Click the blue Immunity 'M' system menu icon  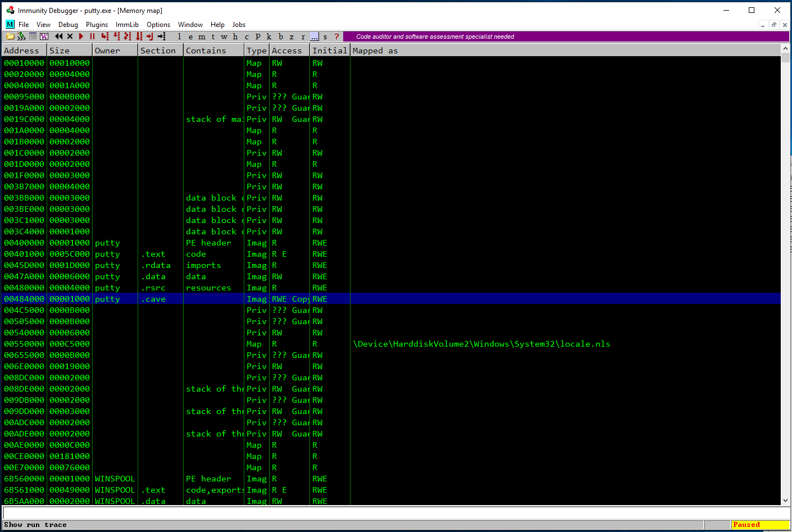[10, 24]
